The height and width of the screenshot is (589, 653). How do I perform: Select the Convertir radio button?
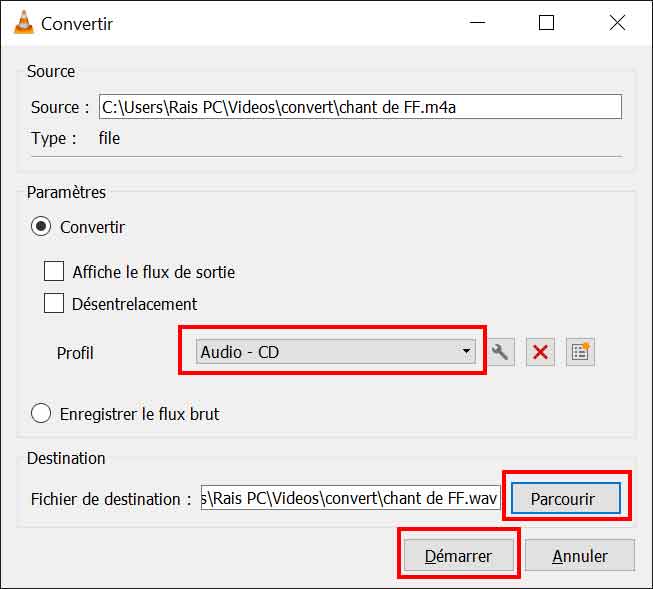click(41, 227)
